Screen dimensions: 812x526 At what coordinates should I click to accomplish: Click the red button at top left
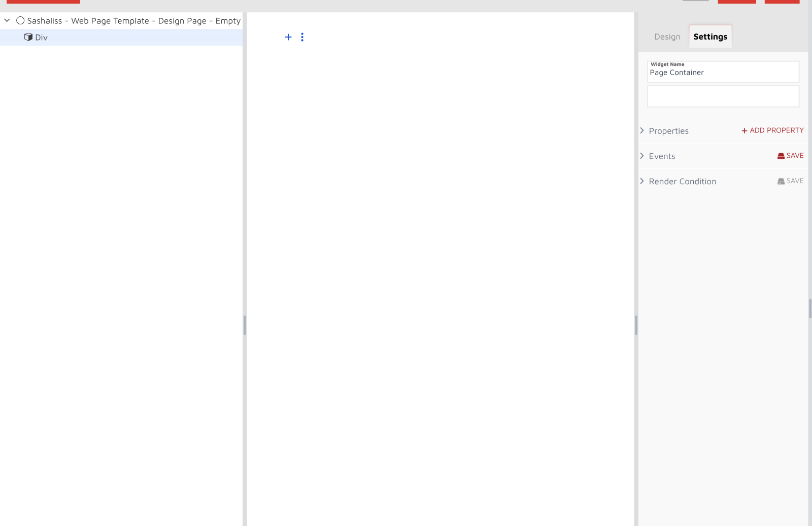tap(44, 2)
